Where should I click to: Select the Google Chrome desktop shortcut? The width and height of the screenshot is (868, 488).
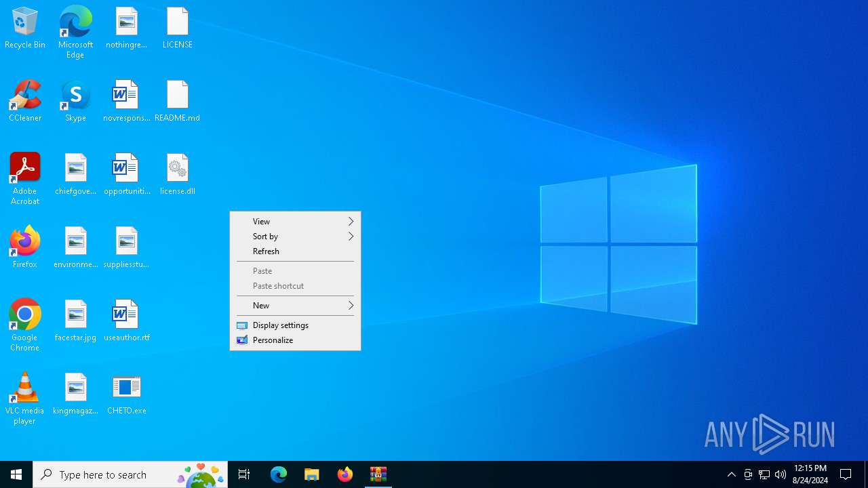coord(25,325)
